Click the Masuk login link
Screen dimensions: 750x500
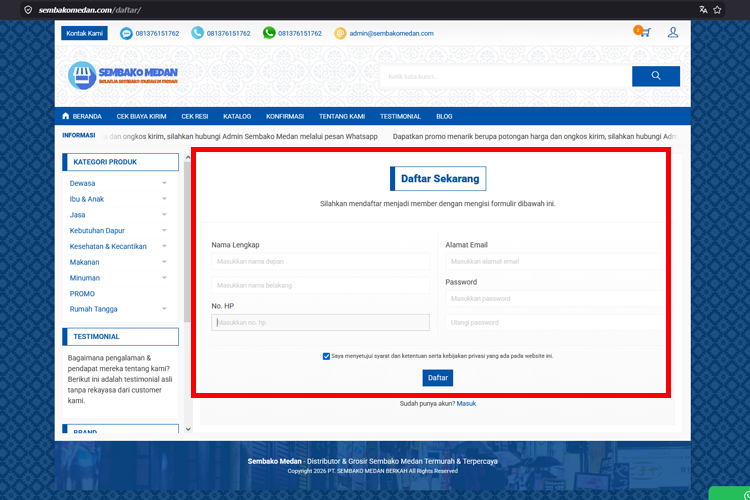coord(466,403)
